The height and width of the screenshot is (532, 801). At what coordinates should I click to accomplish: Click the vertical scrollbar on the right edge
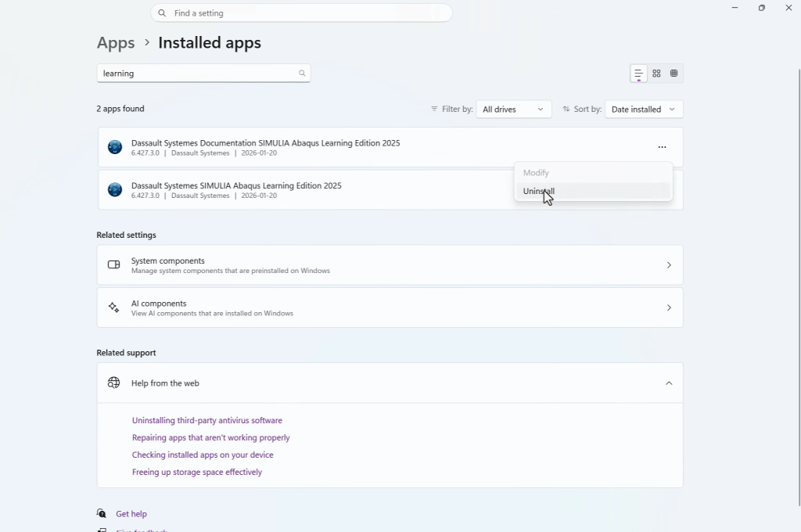(x=799, y=286)
